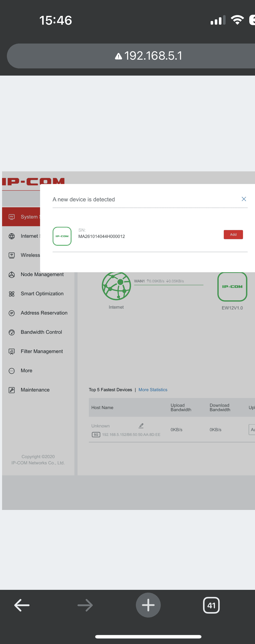Edit the Unknown host name pencil icon
Screen dimensions: 255x644
[141, 425]
